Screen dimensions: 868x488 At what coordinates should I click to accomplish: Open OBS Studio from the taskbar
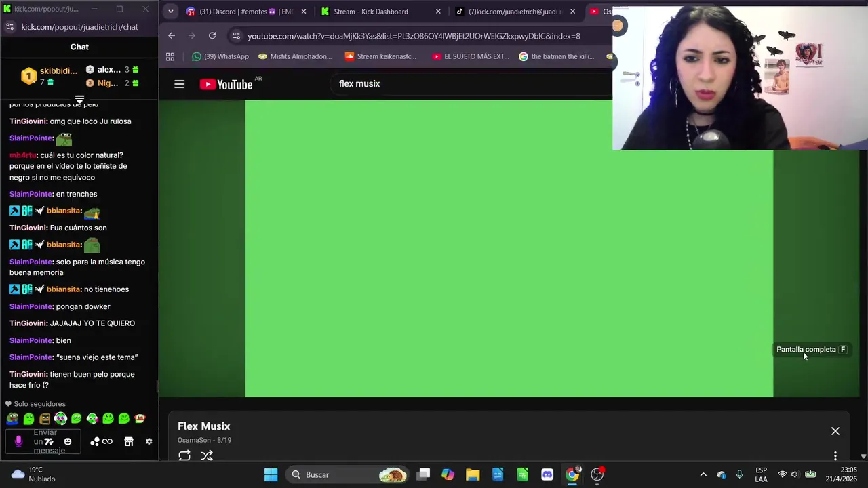[x=597, y=474]
